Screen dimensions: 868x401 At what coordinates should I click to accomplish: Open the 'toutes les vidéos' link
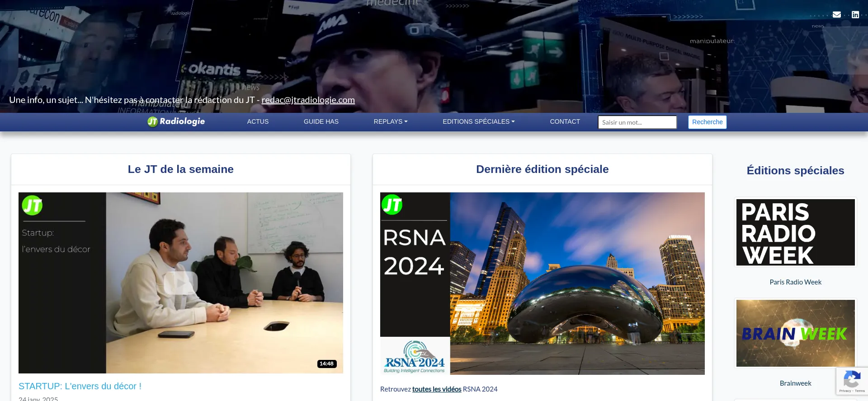[x=436, y=389]
